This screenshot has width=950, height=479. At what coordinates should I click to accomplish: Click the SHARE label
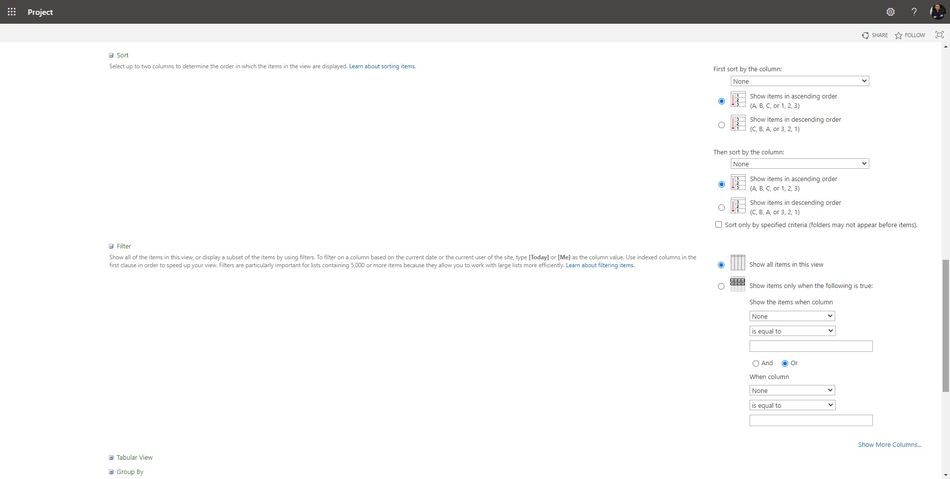click(880, 36)
